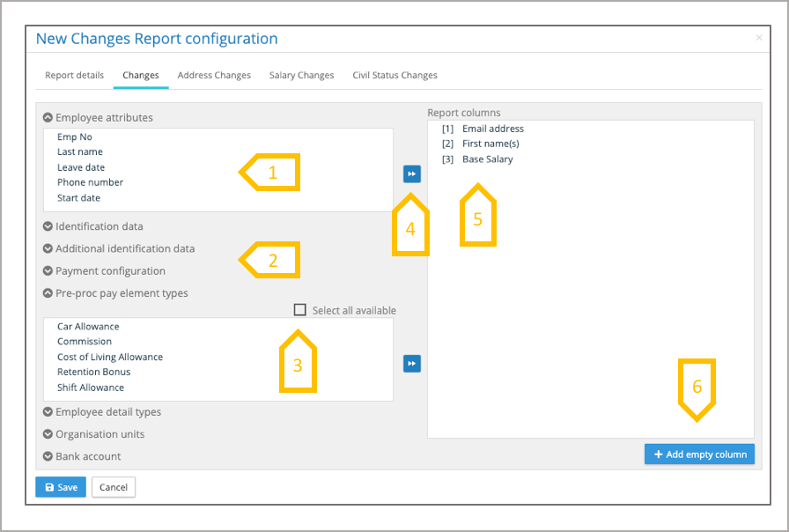The width and height of the screenshot is (789, 532).
Task: Expand Additional identification data section
Action: (x=48, y=248)
